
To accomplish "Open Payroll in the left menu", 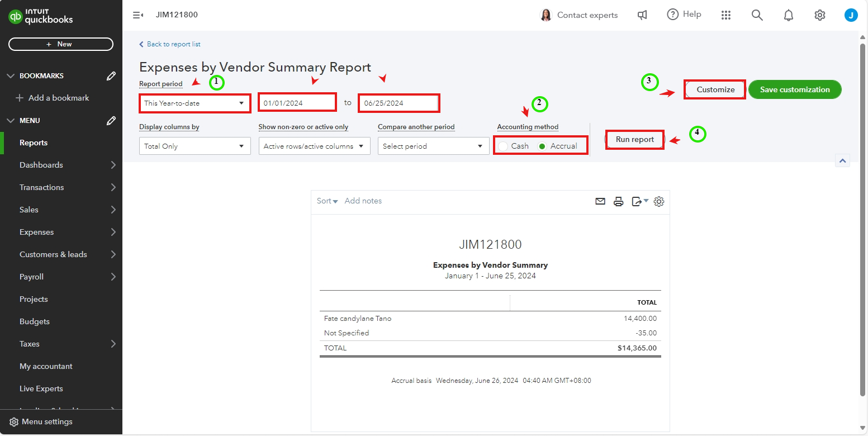I will (x=31, y=277).
